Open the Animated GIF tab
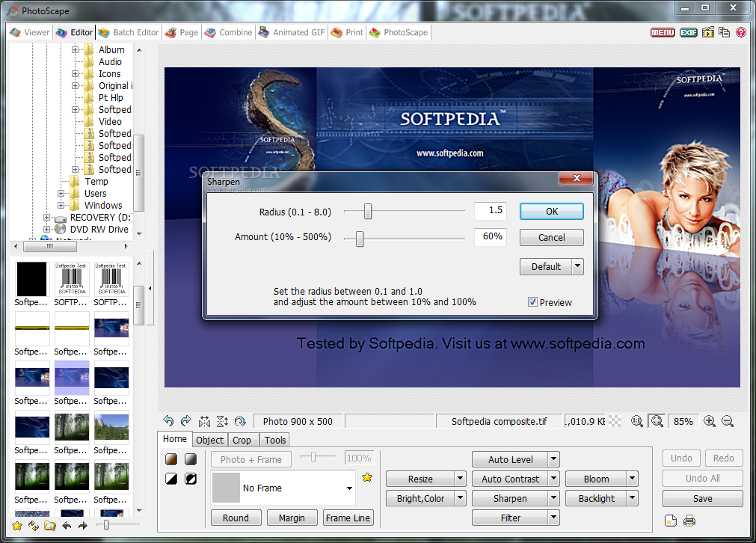Image resolution: width=756 pixels, height=543 pixels. 292,32
